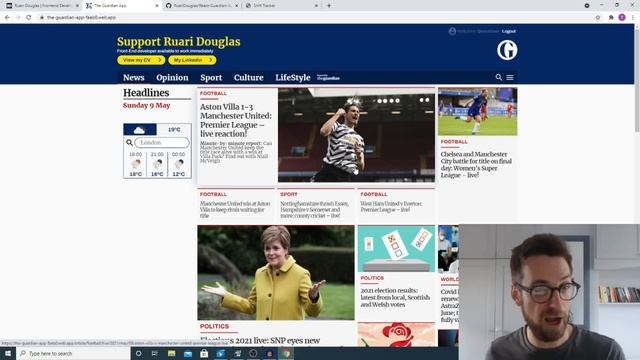The width and height of the screenshot is (640, 360).
Task: Open the Mail app from the taskbar
Action: click(188, 353)
